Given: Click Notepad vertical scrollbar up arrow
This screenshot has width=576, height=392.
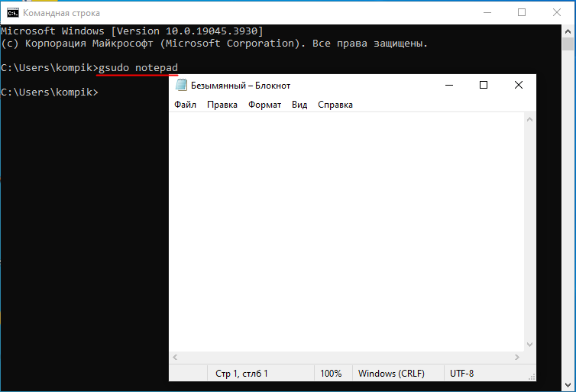Looking at the screenshot, I should pyautogui.click(x=529, y=119).
